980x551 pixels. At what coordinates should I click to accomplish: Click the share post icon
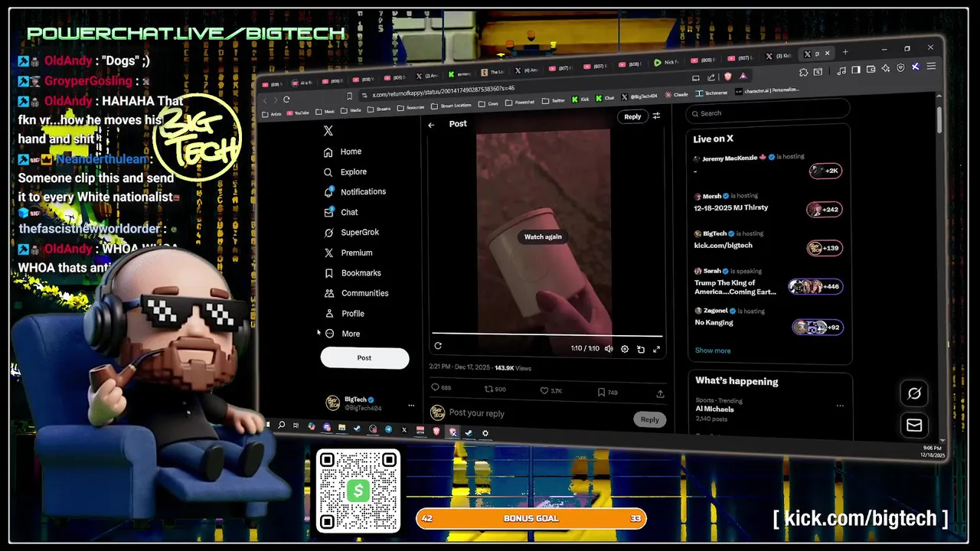[660, 394]
